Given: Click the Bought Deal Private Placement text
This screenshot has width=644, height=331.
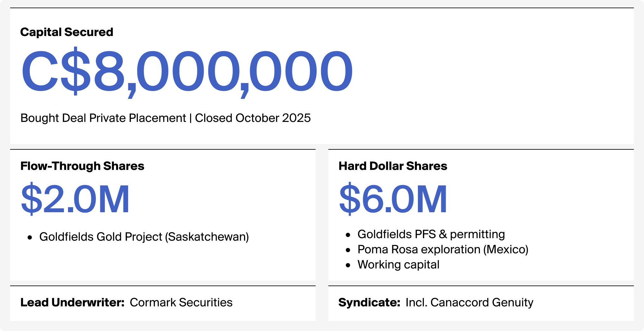Looking at the screenshot, I should point(103,118).
